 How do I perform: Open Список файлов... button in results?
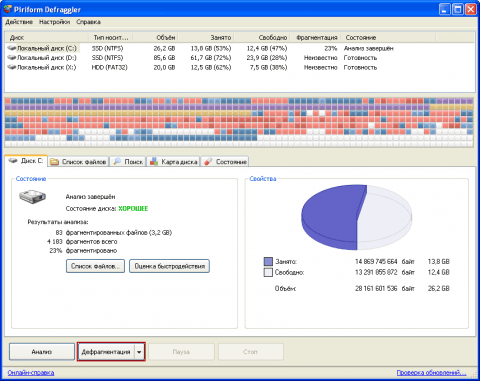point(95,266)
